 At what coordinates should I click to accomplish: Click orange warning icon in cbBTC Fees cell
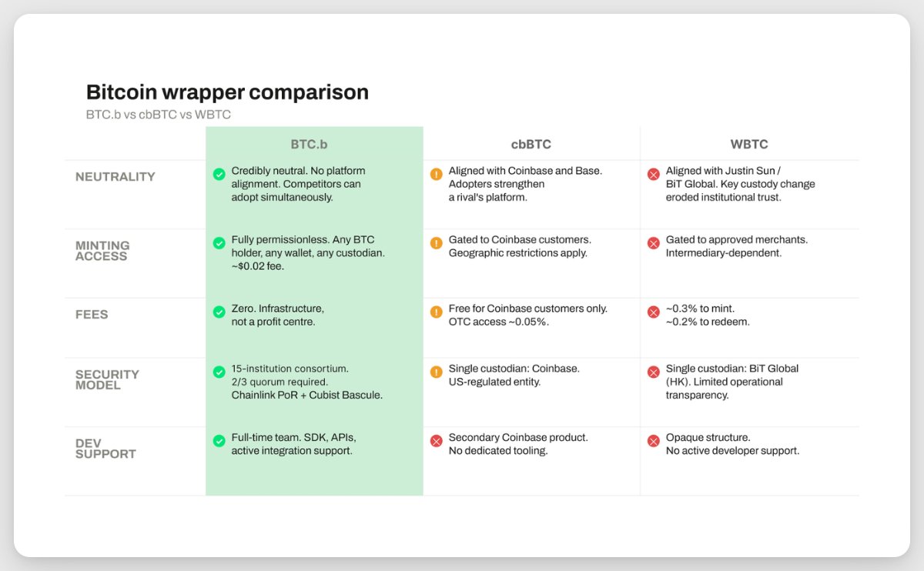coord(437,312)
